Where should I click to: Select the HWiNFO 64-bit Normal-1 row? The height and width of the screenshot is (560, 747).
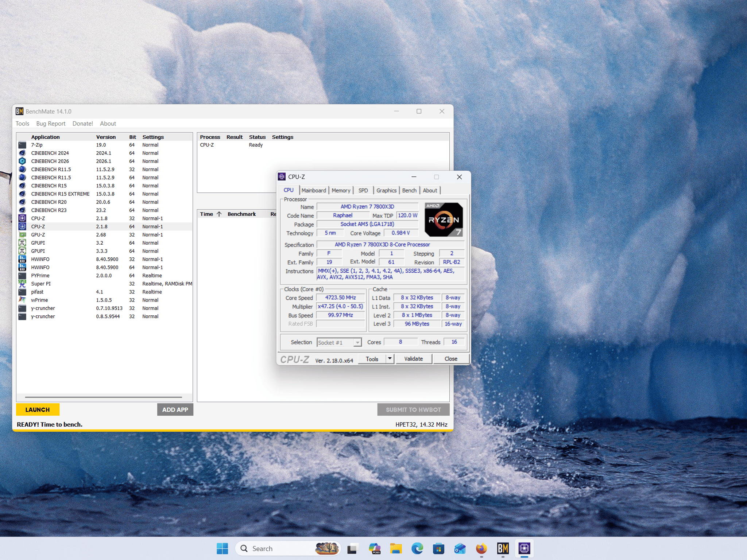pyautogui.click(x=105, y=267)
